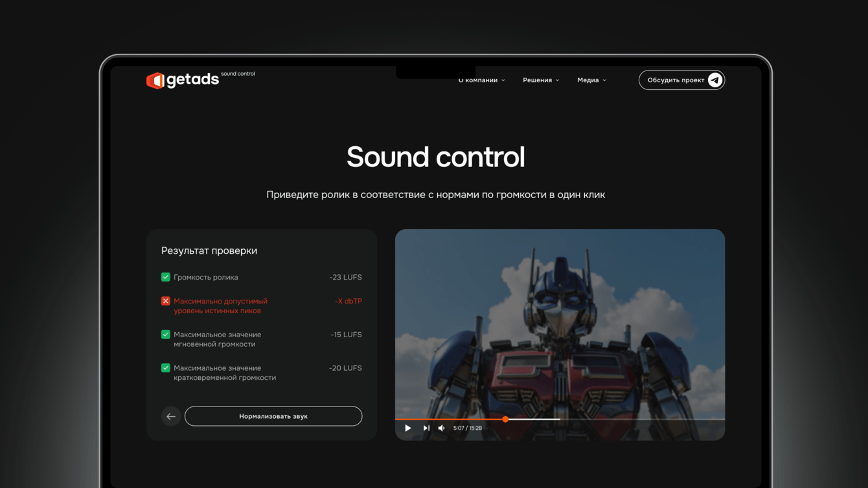This screenshot has height=488, width=868.
Task: Seek using the video progress bar handle
Action: click(x=505, y=419)
